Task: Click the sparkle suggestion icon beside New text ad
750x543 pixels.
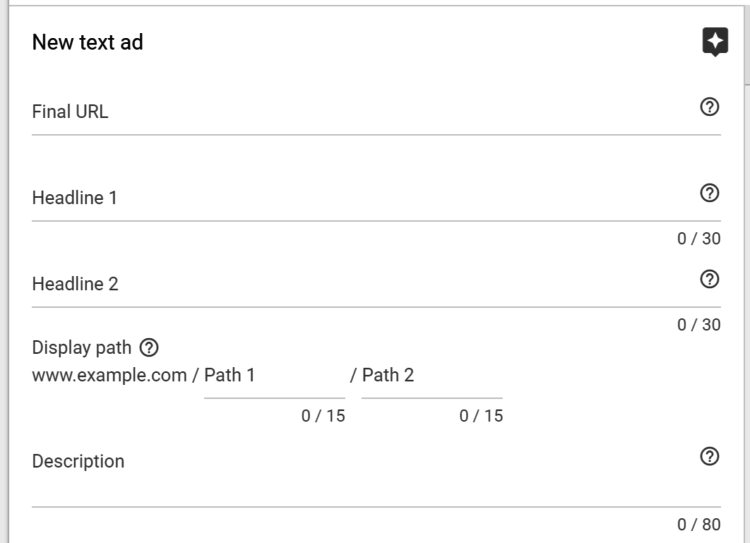Action: point(714,42)
